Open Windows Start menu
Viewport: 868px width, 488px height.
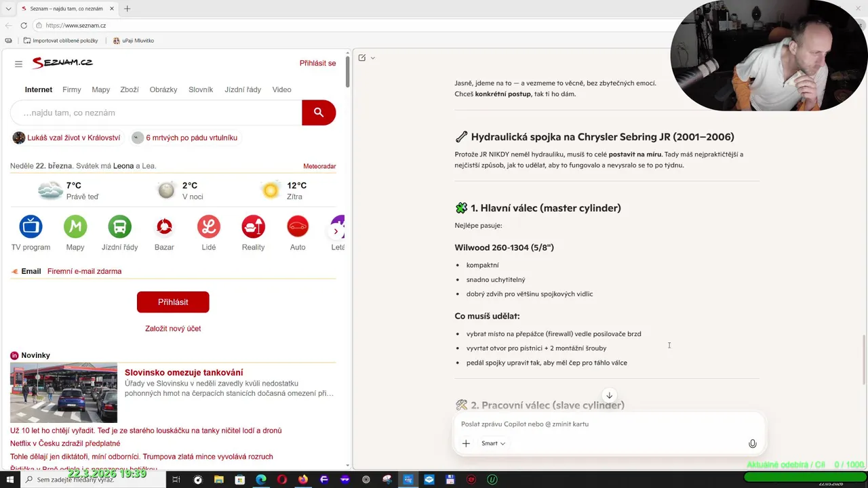9,479
